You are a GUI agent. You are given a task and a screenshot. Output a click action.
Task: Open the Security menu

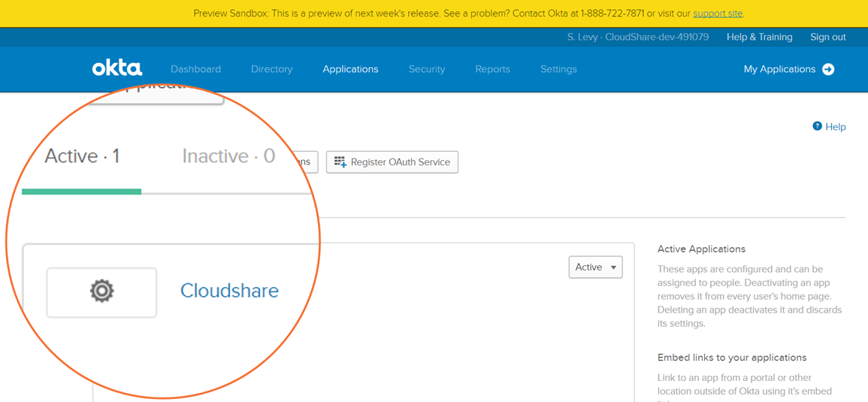pos(426,69)
